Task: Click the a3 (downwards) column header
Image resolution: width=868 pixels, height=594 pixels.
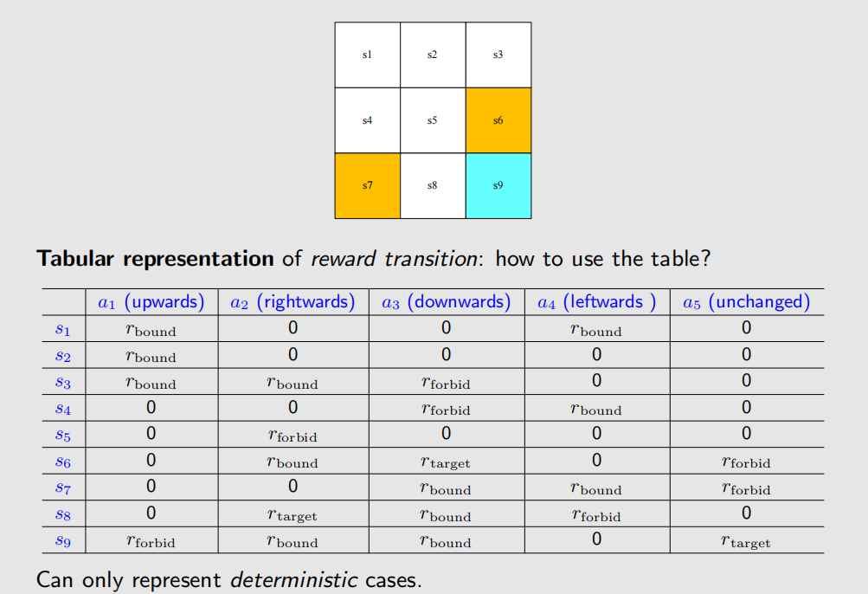Action: [x=446, y=302]
